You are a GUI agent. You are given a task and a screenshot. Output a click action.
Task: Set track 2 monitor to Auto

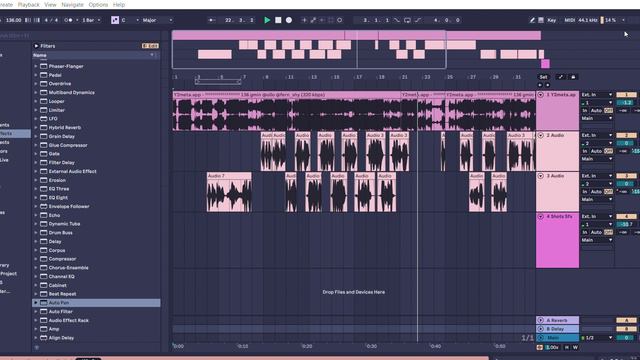pyautogui.click(x=596, y=151)
